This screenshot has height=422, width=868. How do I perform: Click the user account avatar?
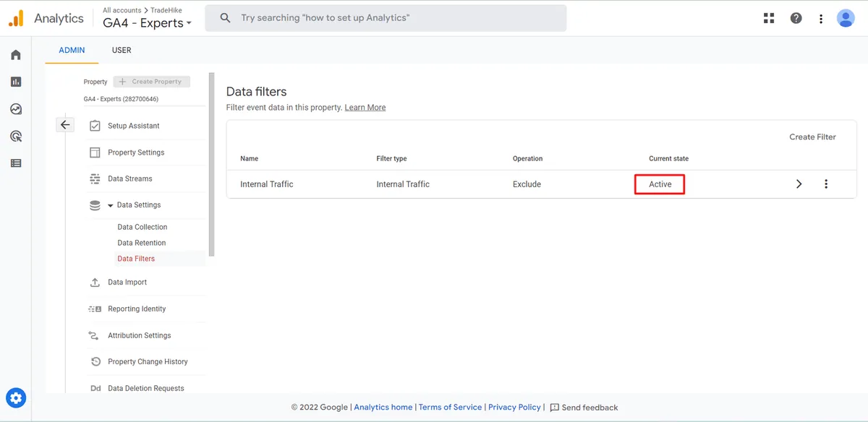pyautogui.click(x=846, y=19)
